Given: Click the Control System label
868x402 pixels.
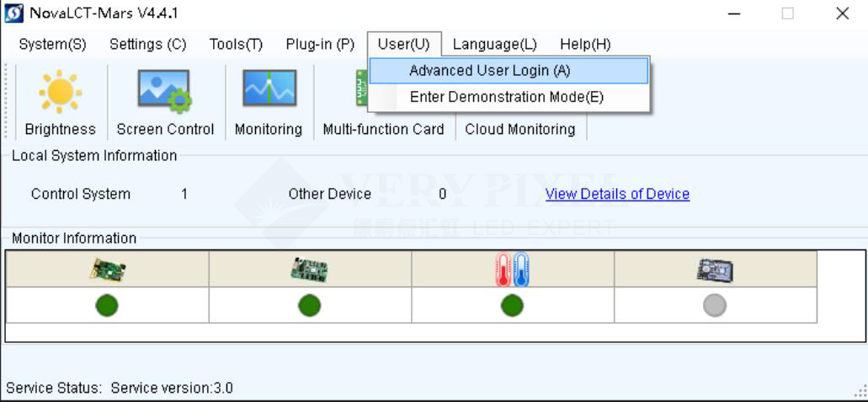Looking at the screenshot, I should click(81, 194).
